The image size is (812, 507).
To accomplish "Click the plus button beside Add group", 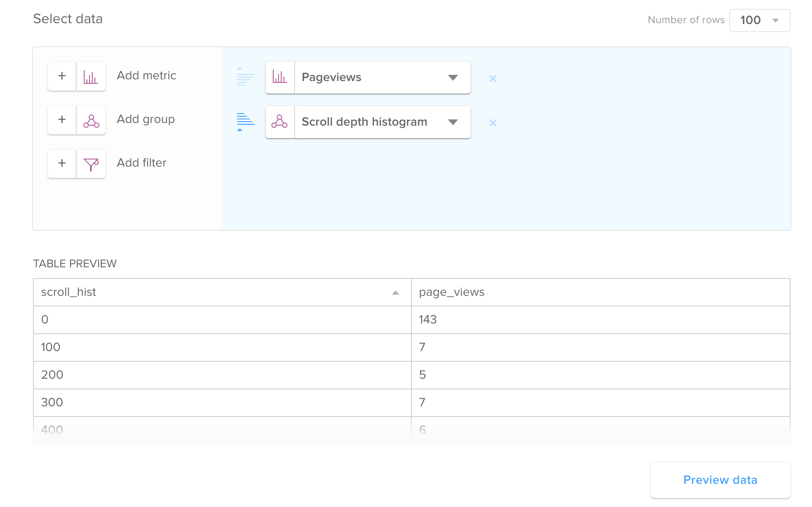I will pos(62,120).
